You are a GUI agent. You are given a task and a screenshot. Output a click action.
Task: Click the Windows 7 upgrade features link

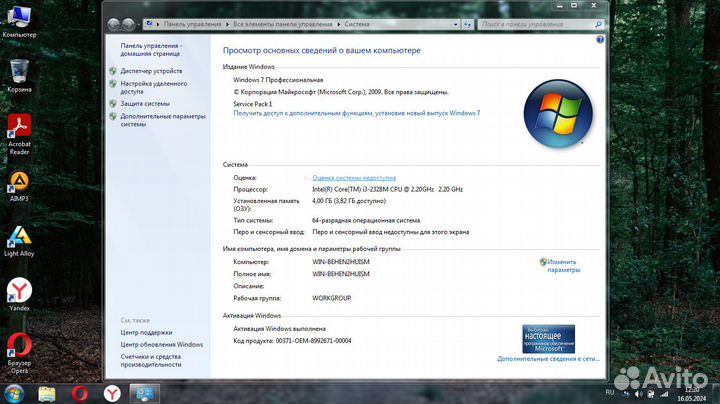tap(356, 113)
